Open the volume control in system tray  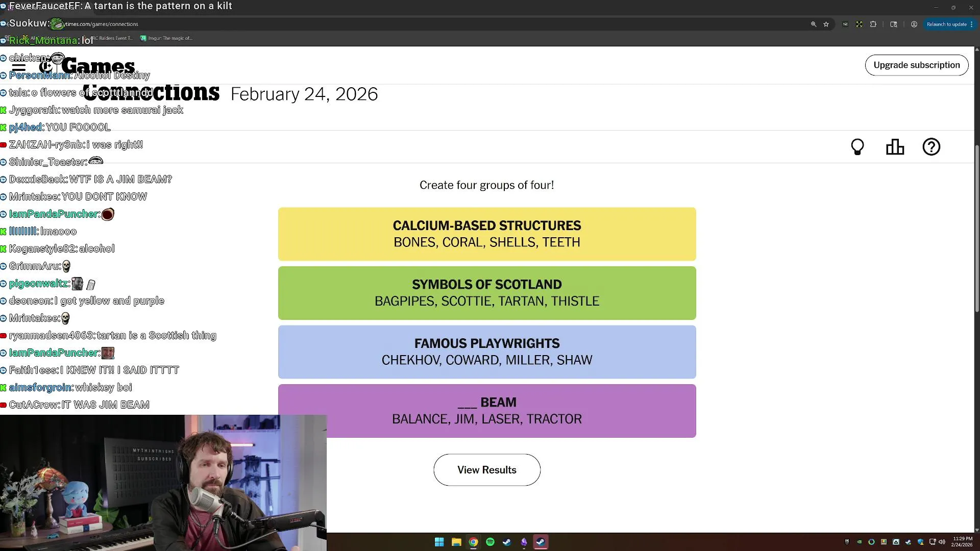pyautogui.click(x=942, y=542)
